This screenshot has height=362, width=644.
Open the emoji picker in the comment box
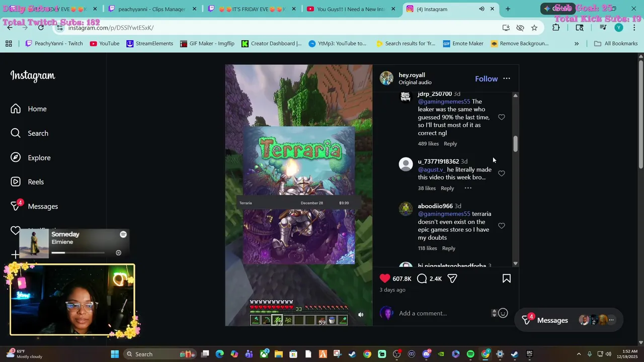[503, 313]
